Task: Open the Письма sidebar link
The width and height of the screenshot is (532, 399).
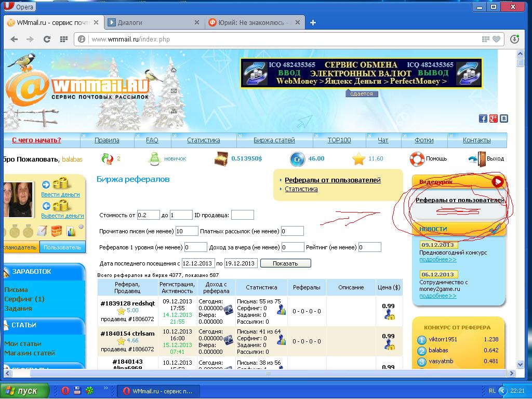Action: click(x=16, y=290)
